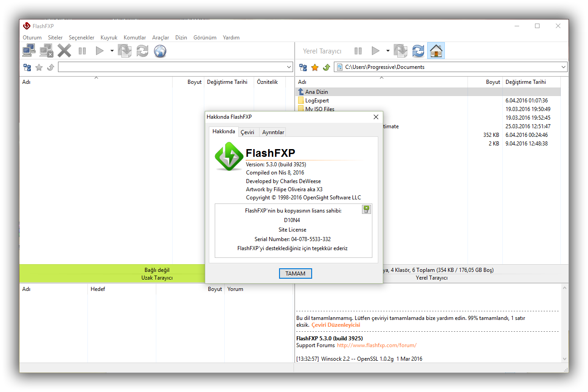Click the Connect computers icon in left toolbar
Image resolution: width=588 pixels, height=392 pixels.
29,51
